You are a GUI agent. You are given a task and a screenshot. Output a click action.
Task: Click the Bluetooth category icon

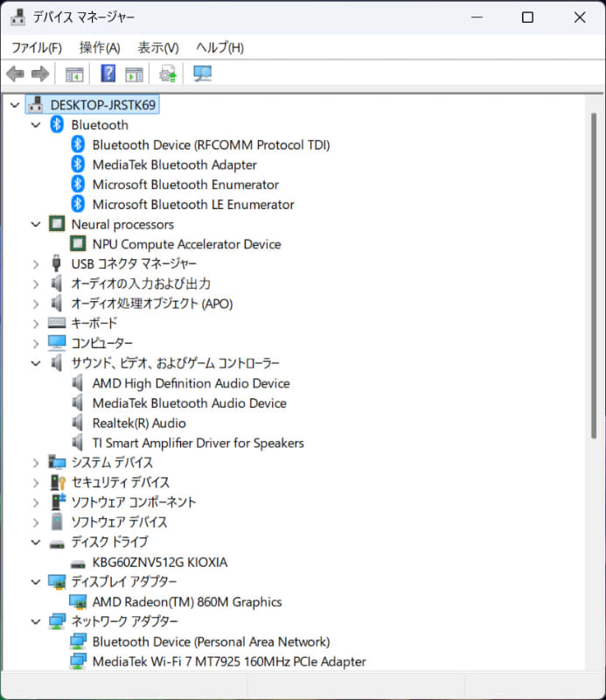(x=57, y=124)
